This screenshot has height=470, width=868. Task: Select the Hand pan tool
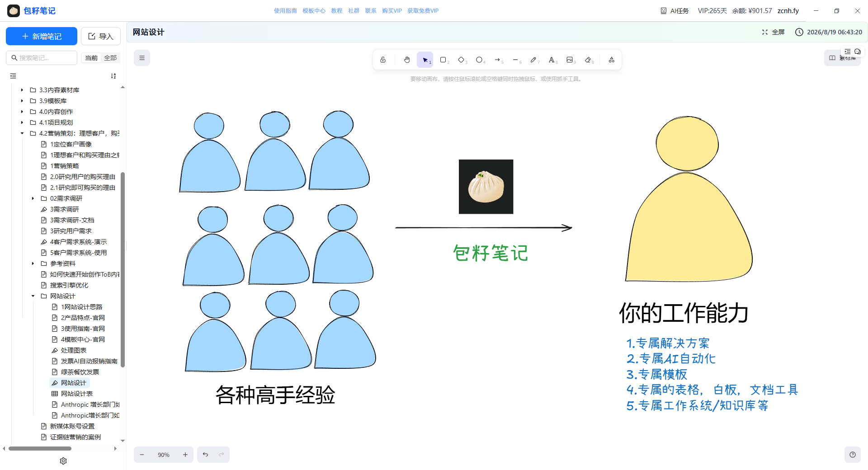tap(407, 60)
